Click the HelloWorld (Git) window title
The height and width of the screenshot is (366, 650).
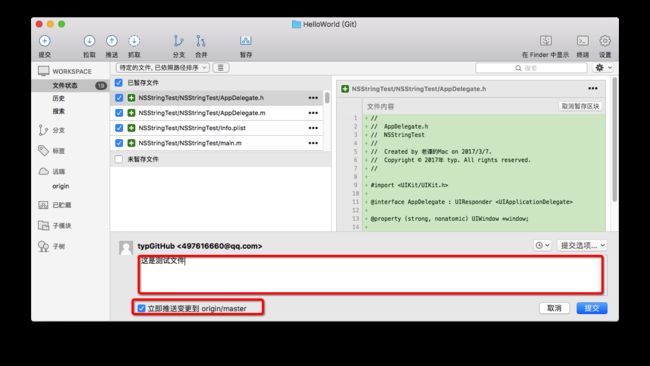330,24
